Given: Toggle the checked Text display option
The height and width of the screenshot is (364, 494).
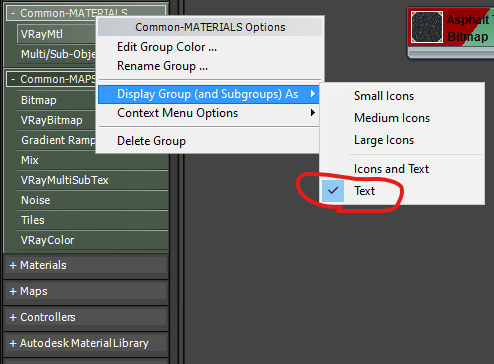Looking at the screenshot, I should 402,191.
